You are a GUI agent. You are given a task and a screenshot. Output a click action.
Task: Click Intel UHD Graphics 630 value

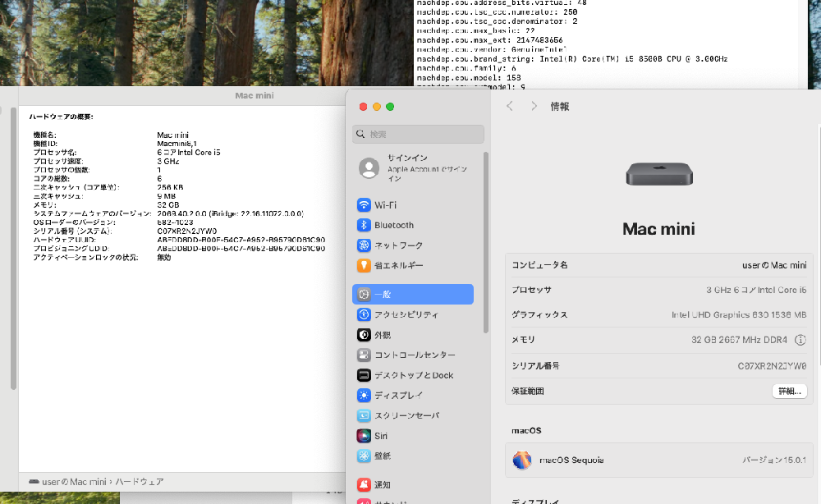(739, 314)
